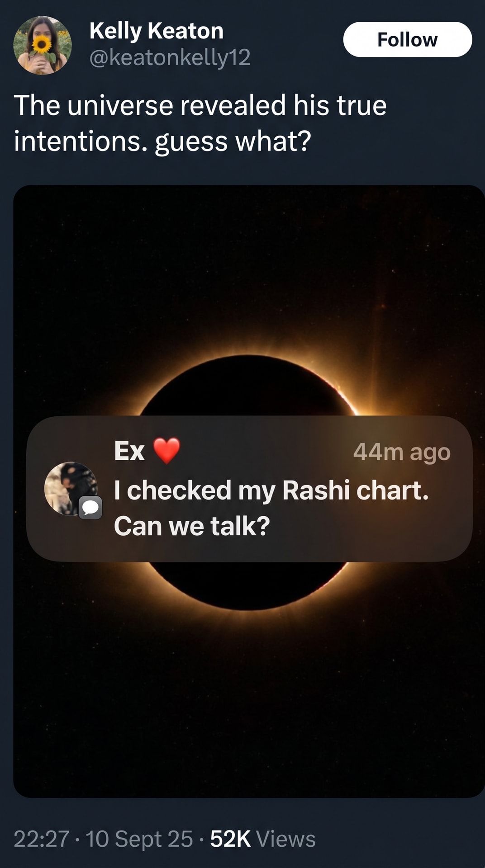Viewport: 485px width, 868px height.
Task: Select the 'Ex' sender name
Action: [129, 451]
